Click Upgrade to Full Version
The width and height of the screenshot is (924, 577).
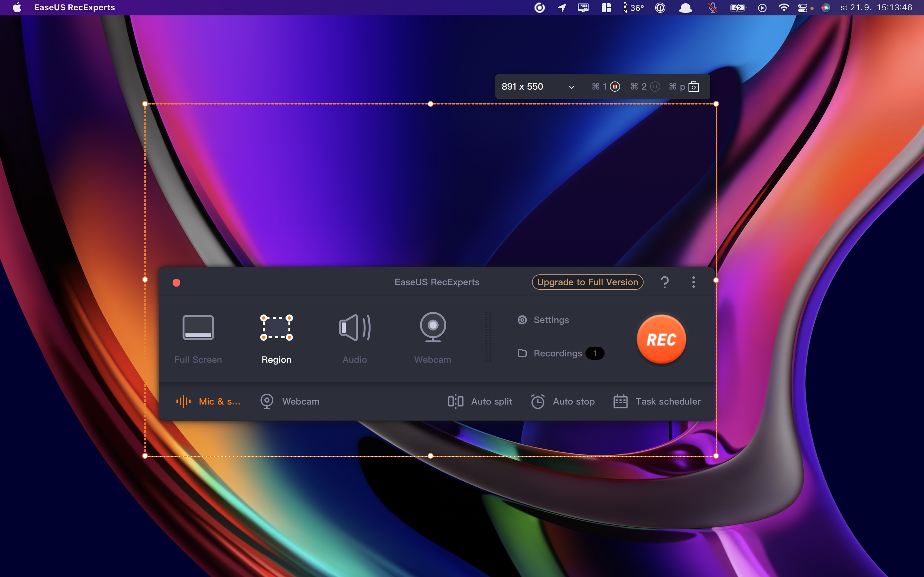tap(587, 282)
